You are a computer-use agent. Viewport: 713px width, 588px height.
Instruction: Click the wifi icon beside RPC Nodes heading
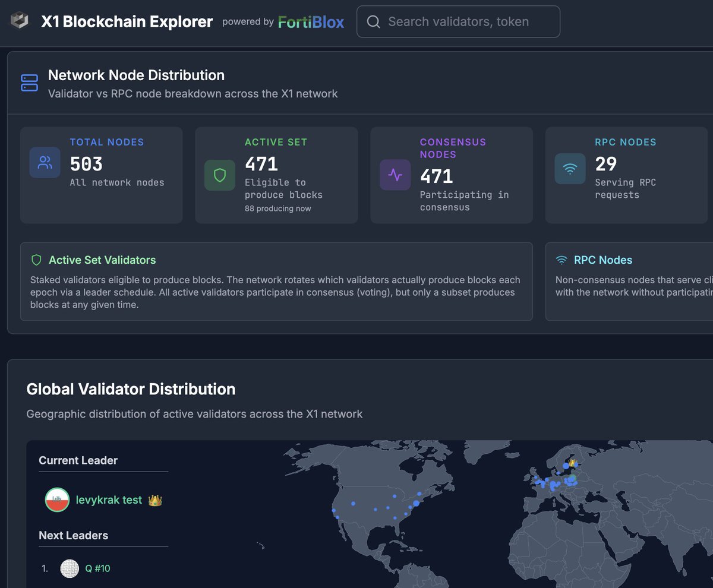coord(561,260)
